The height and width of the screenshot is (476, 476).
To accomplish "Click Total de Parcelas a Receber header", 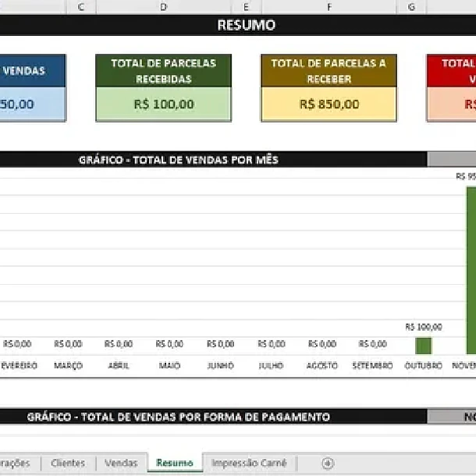I will [x=329, y=71].
